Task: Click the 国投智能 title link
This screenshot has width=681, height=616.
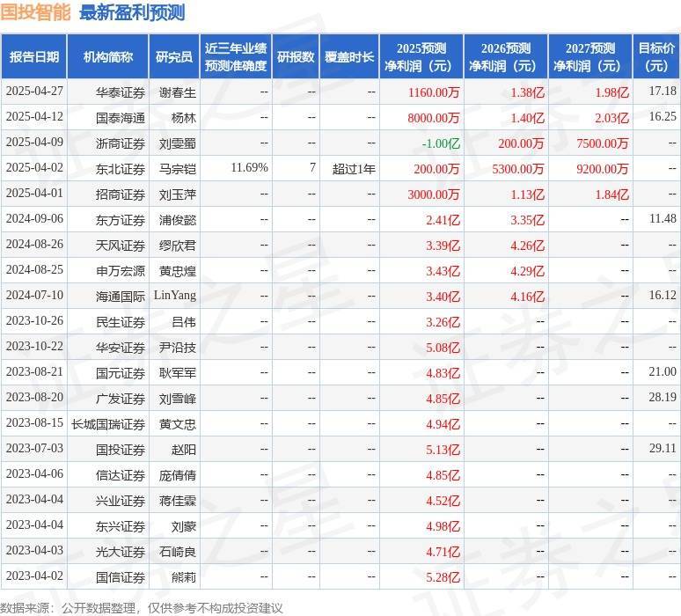Action: coord(36,12)
